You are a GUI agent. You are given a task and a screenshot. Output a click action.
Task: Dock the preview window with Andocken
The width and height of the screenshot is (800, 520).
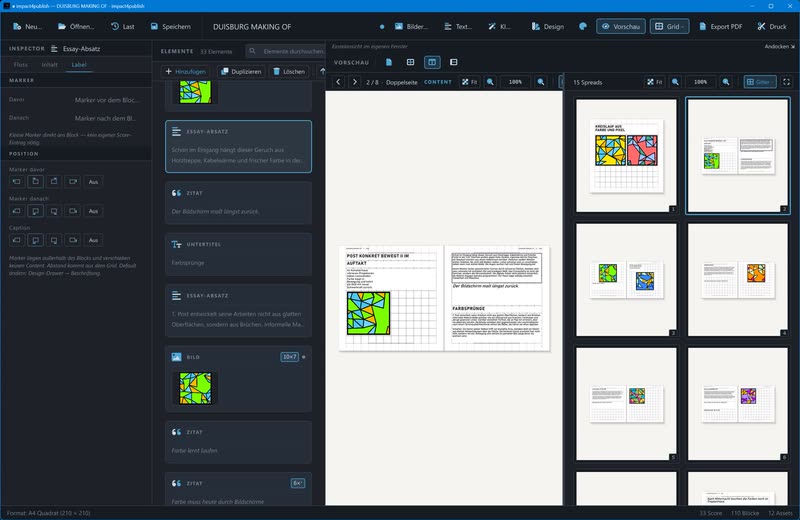tap(779, 46)
